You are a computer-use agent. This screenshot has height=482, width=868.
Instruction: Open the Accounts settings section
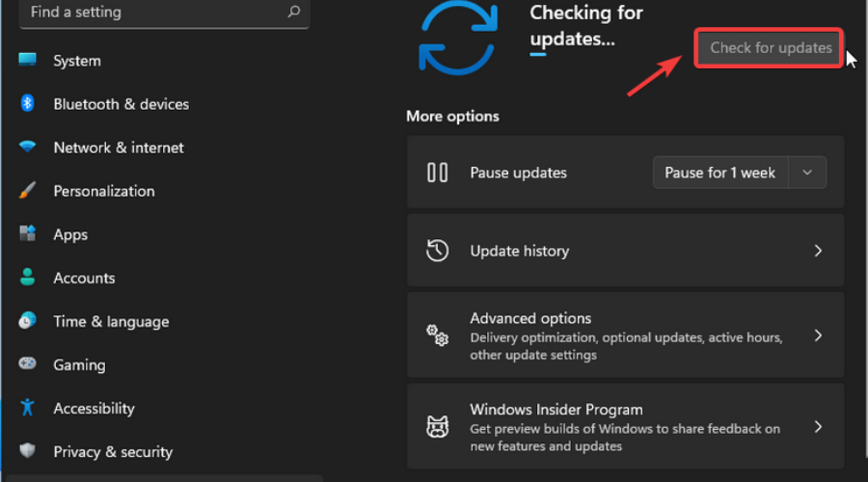84,278
